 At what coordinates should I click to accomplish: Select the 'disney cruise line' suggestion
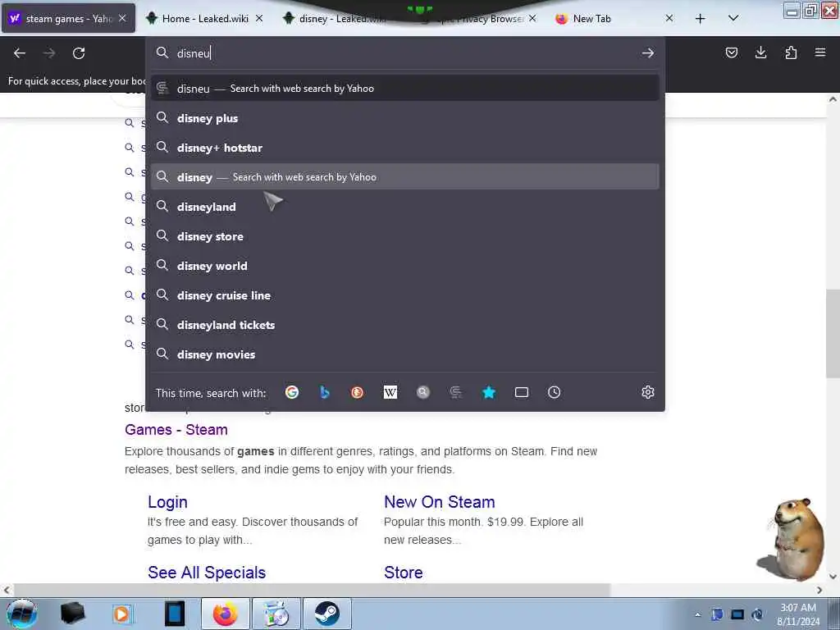404,294
